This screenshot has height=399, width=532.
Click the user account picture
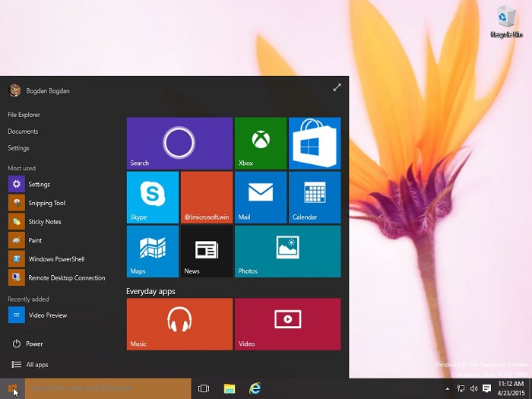[15, 90]
